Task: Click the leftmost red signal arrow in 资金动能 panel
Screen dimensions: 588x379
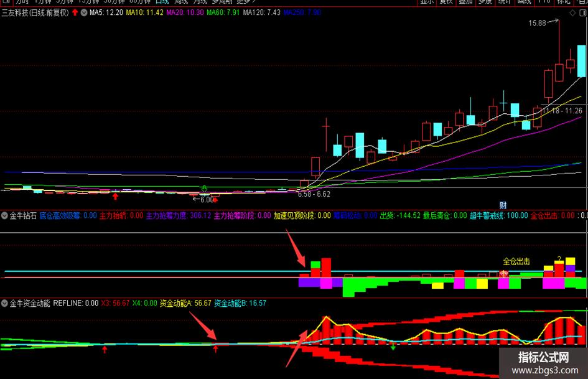Action: [x=105, y=350]
